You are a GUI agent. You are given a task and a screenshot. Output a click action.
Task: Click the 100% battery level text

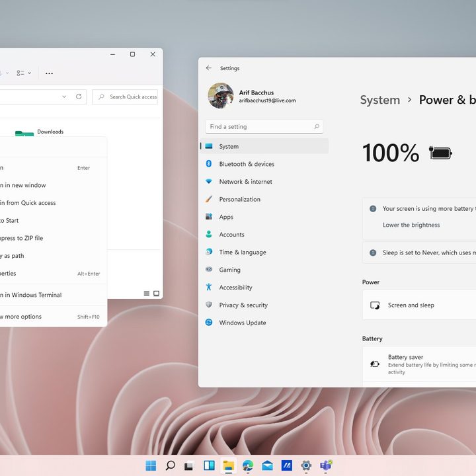point(391,153)
